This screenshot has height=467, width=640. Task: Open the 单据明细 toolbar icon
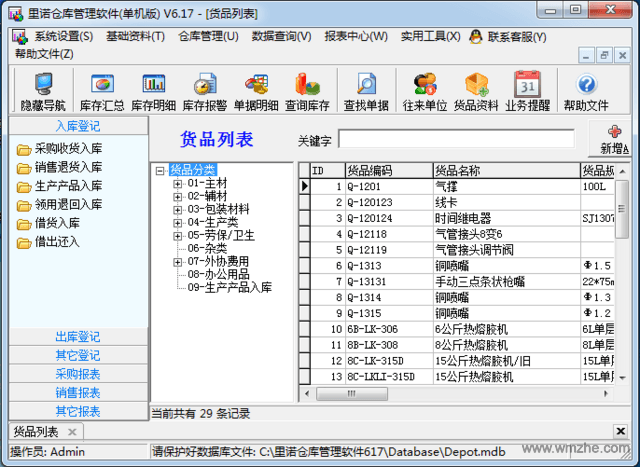click(256, 91)
